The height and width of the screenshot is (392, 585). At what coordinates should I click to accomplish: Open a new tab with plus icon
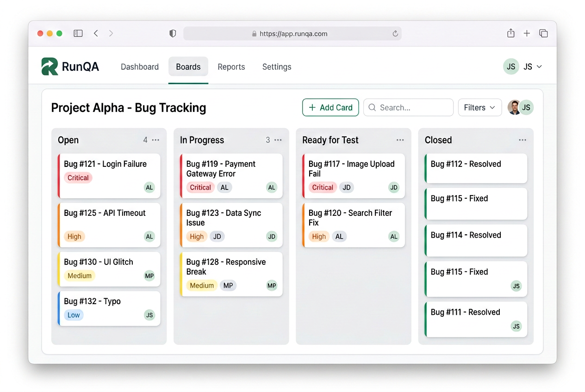point(527,33)
